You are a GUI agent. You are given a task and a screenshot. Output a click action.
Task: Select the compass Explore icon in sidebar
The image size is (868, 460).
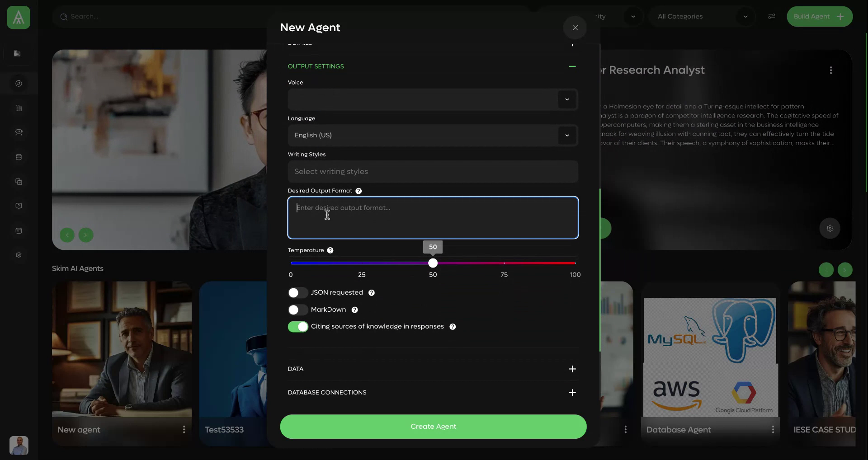pyautogui.click(x=19, y=83)
